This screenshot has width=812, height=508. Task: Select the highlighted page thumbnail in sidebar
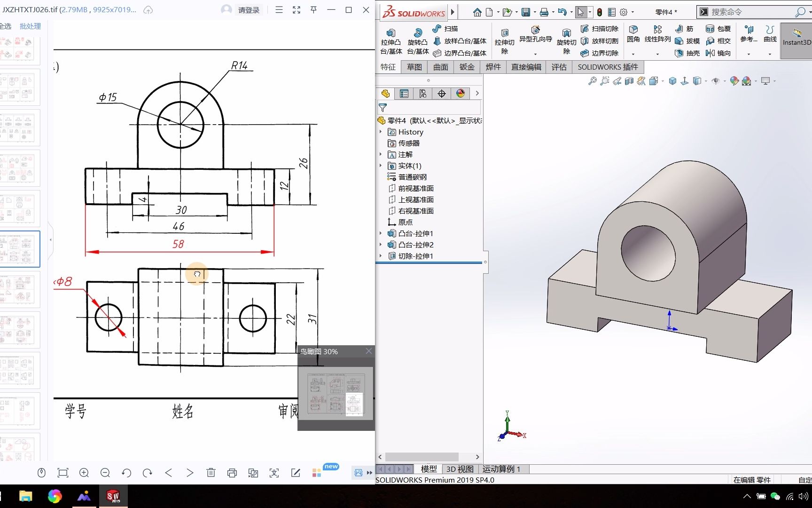20,249
